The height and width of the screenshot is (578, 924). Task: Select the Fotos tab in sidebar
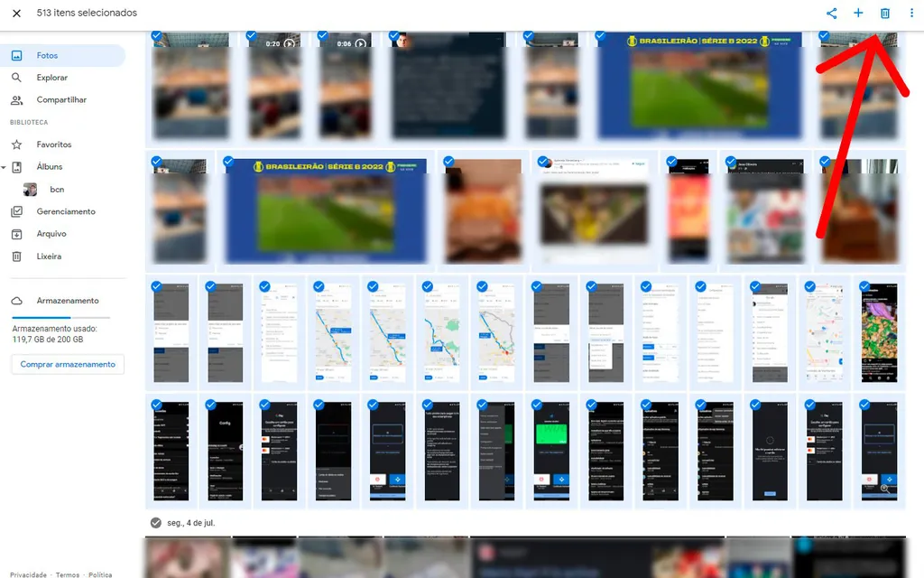[x=47, y=56]
